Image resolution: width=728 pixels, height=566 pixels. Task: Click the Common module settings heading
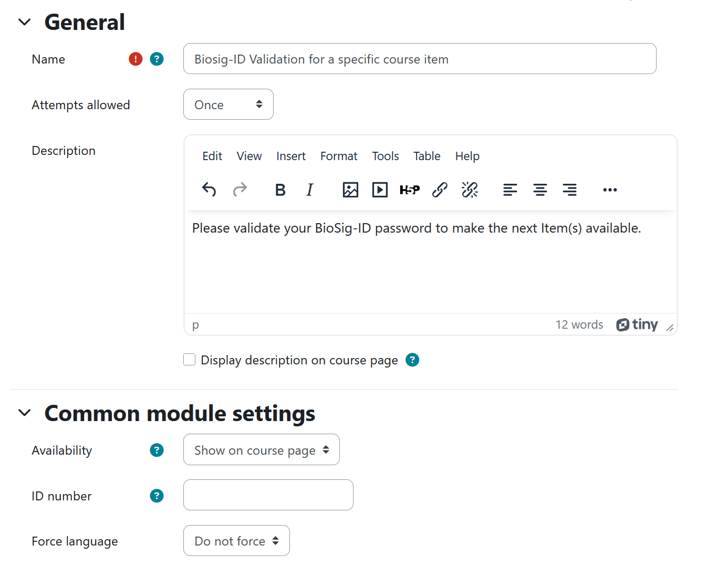coord(180,413)
